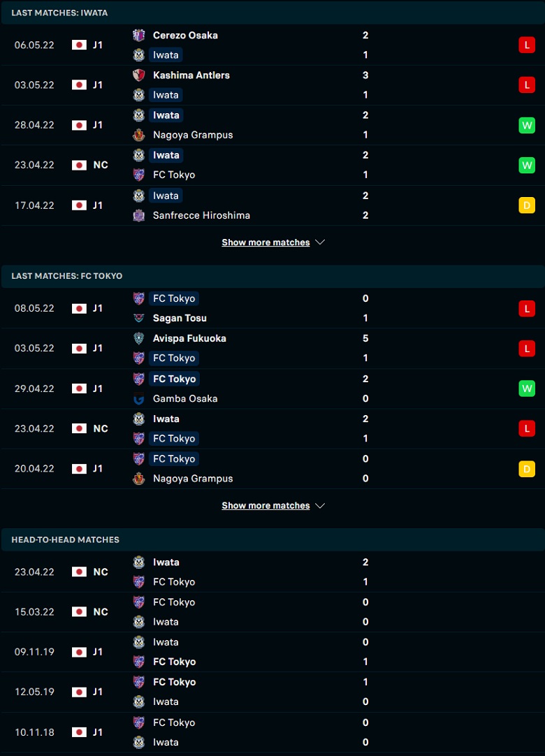Click the chevron beside Iwata's Show more matches
The width and height of the screenshot is (545, 756).
pyautogui.click(x=320, y=242)
